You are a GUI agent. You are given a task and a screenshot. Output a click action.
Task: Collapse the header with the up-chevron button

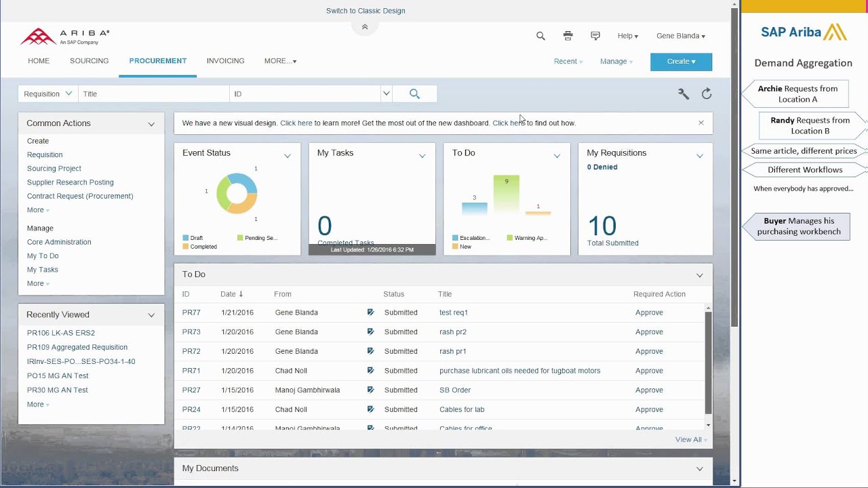click(365, 27)
